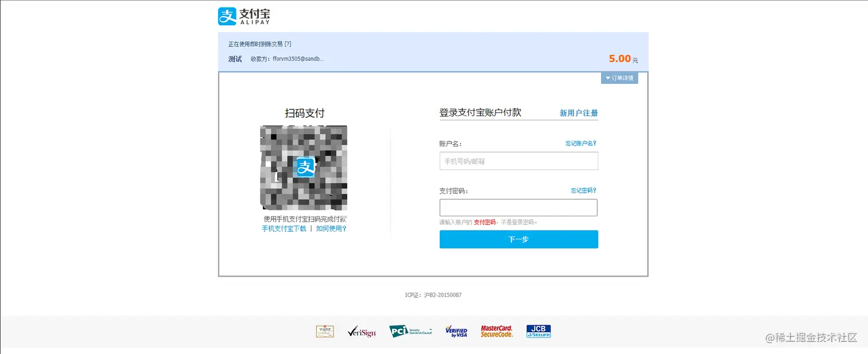This screenshot has width=868, height=354.
Task: Open 新用户注册 new user registration
Action: coord(579,113)
